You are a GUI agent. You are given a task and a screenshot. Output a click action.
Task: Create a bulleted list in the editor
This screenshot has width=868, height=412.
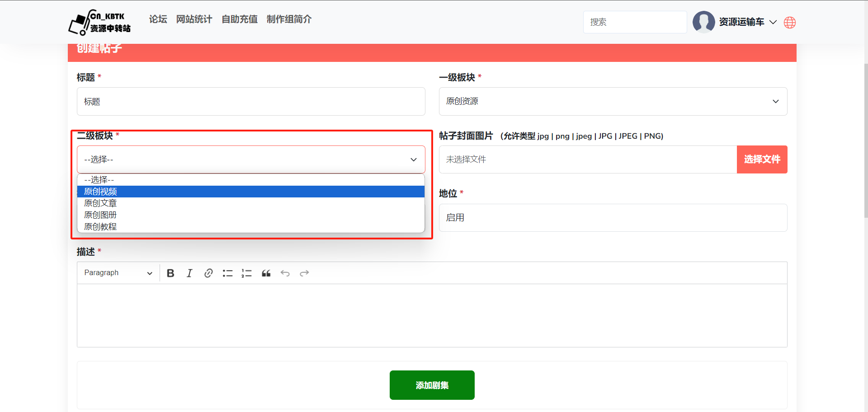tap(227, 273)
